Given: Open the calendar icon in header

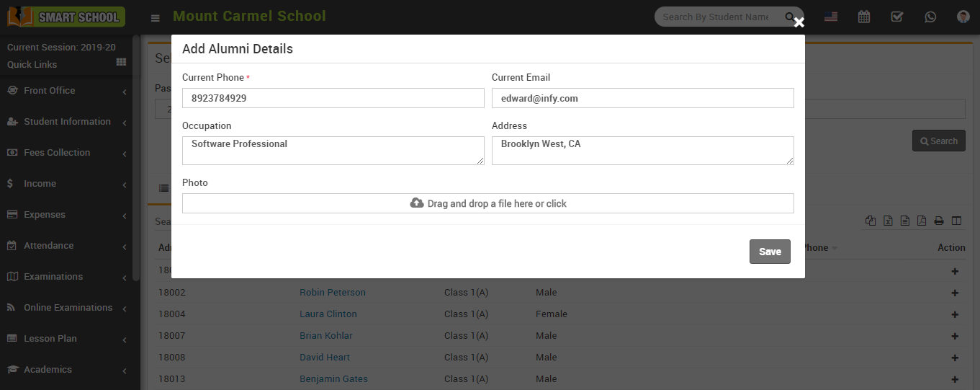Looking at the screenshot, I should [x=864, y=17].
